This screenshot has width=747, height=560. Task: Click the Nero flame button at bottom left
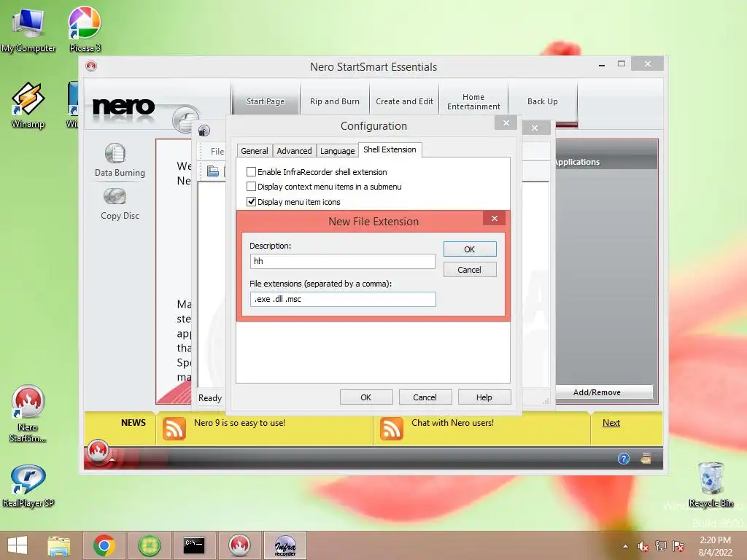(98, 451)
